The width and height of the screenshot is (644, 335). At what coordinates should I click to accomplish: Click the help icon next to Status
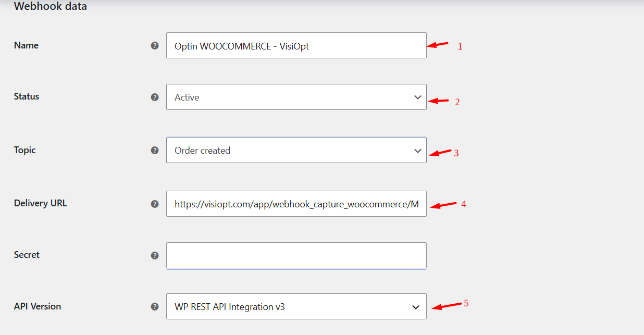[x=155, y=97]
